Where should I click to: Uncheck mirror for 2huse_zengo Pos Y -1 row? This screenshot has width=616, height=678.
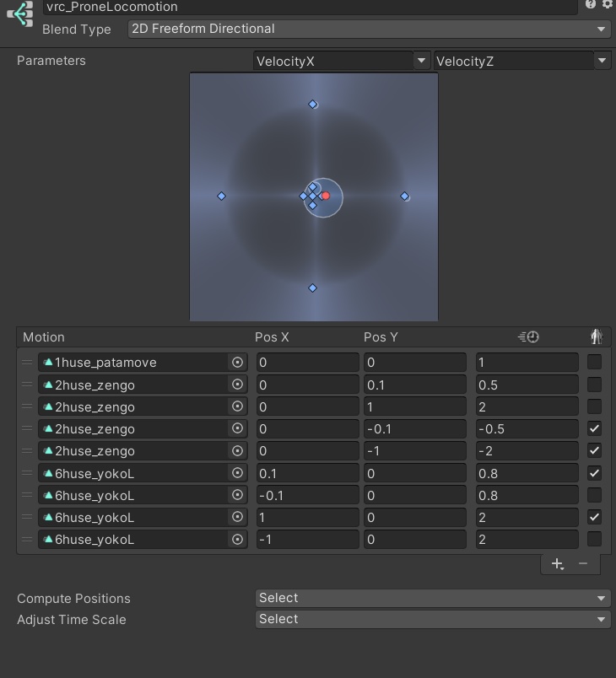point(594,450)
